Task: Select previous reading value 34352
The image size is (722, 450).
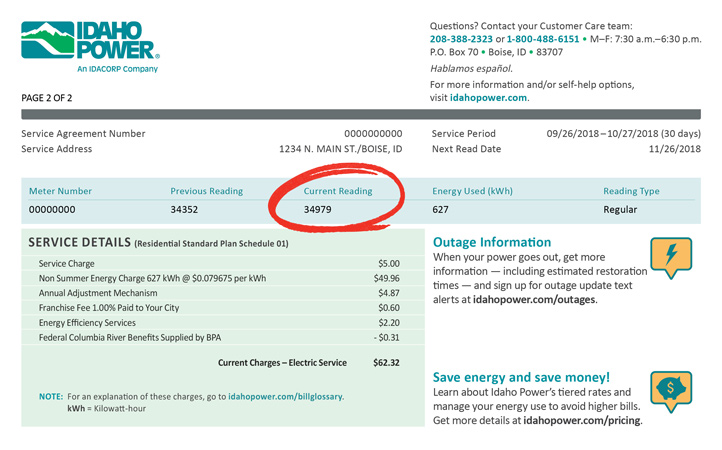Action: coord(184,210)
